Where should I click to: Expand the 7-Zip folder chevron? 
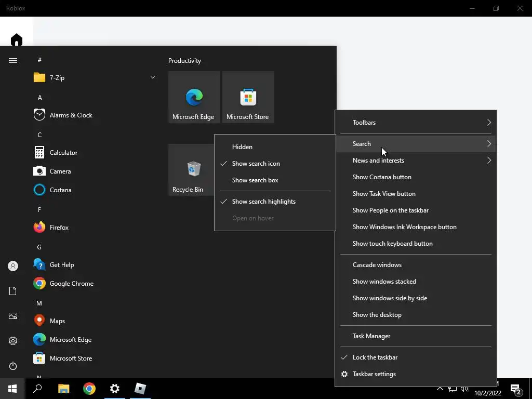(153, 78)
